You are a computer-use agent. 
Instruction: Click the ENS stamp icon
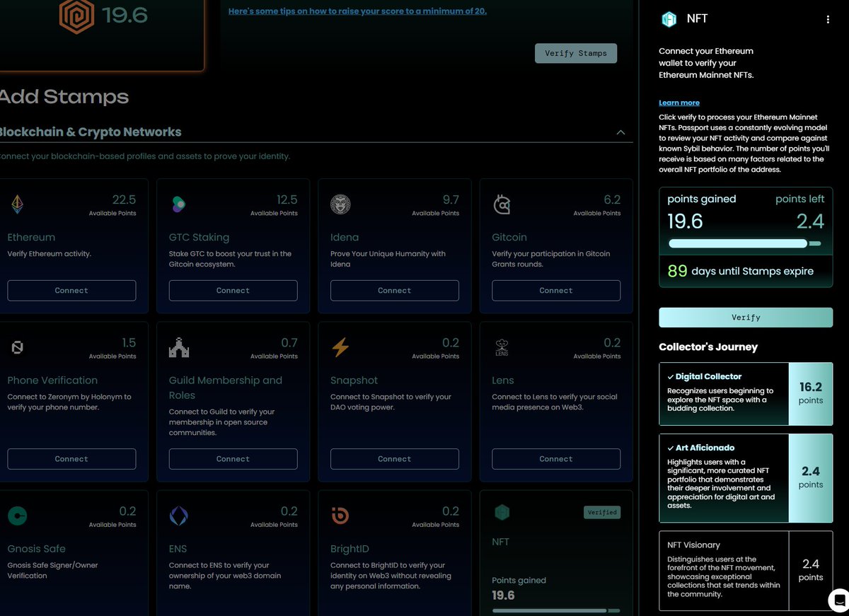pos(178,516)
